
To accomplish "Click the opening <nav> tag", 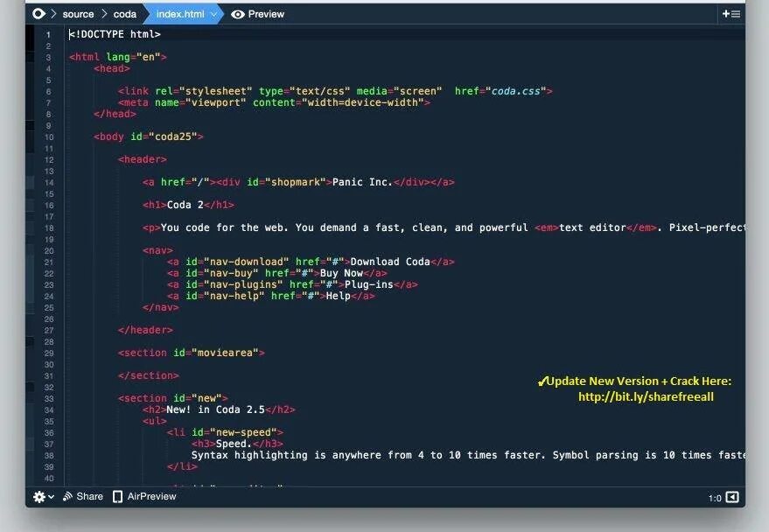I will pyautogui.click(x=157, y=250).
